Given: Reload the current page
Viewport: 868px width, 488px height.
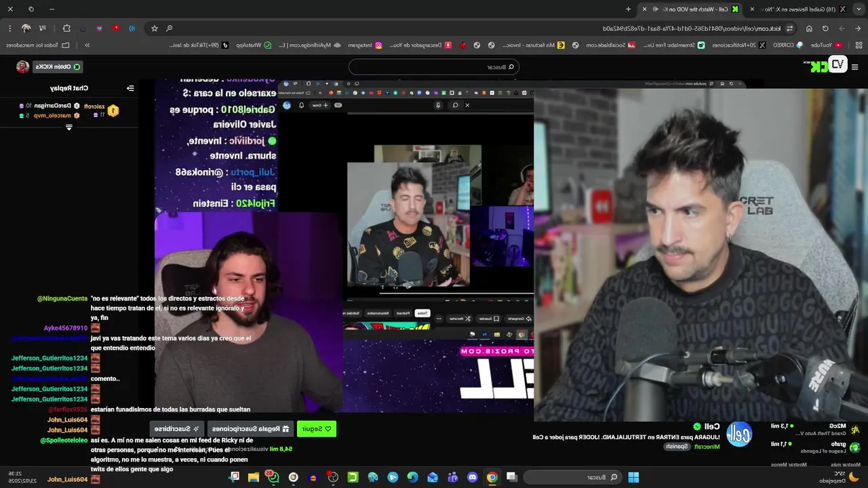Looking at the screenshot, I should [x=825, y=28].
